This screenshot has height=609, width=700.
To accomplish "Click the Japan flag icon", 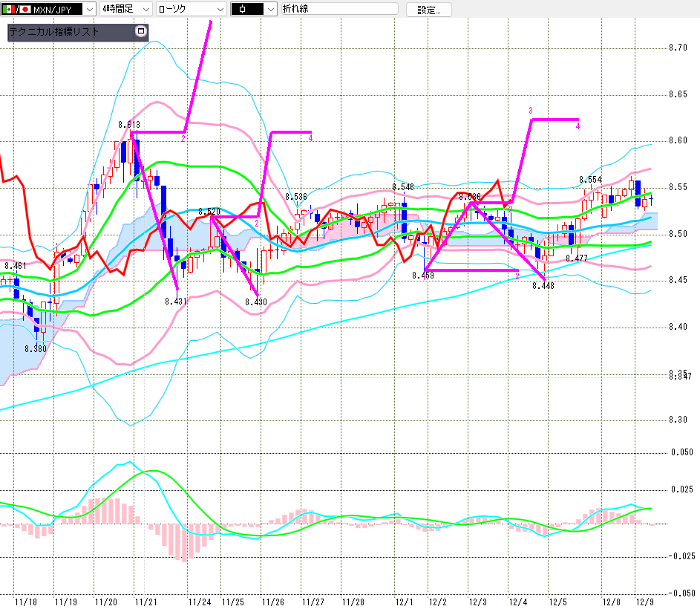I will tap(24, 10).
